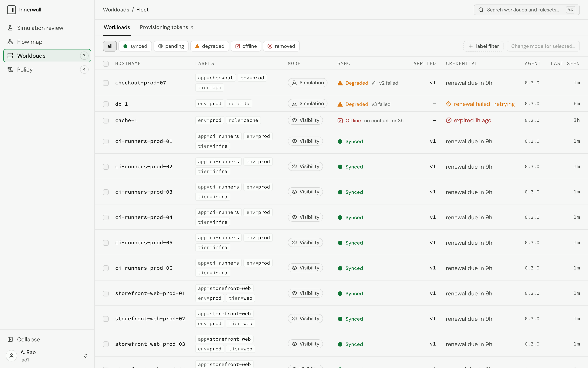Click the Innerwall logo icon
This screenshot has width=588, height=368.
[x=11, y=10]
